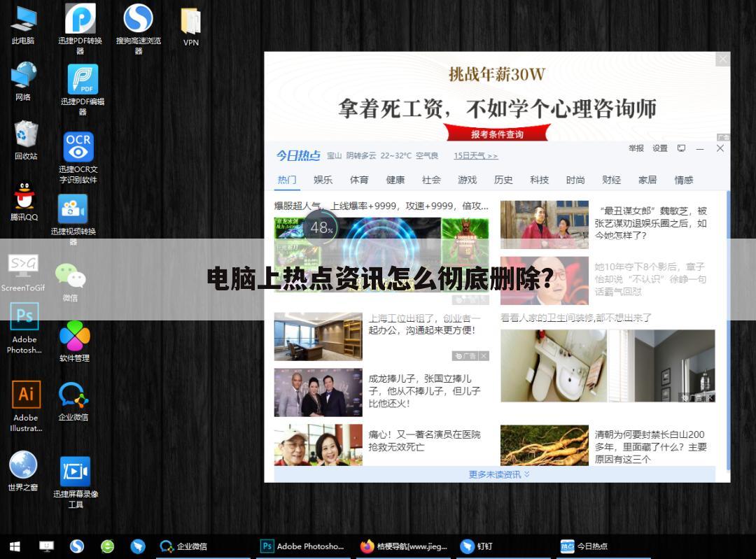Viewport: 756px width, 559px height.
Task: Switch to the 娱乐 tab
Action: [323, 180]
